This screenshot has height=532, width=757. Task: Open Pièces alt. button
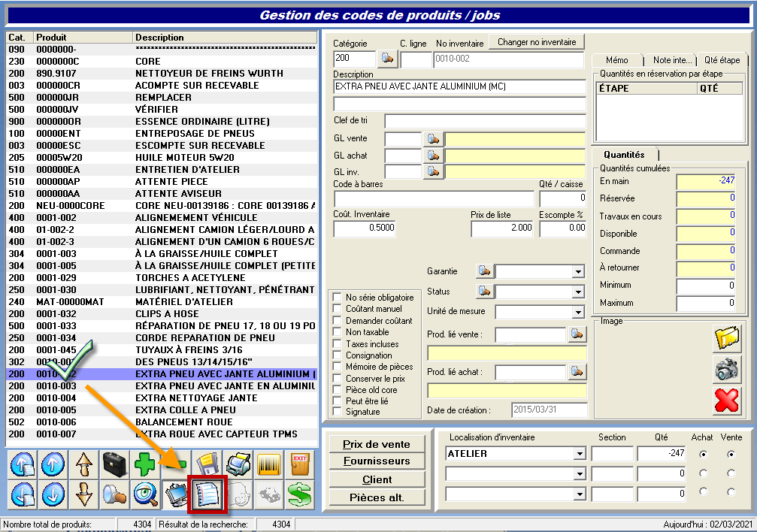377,497
